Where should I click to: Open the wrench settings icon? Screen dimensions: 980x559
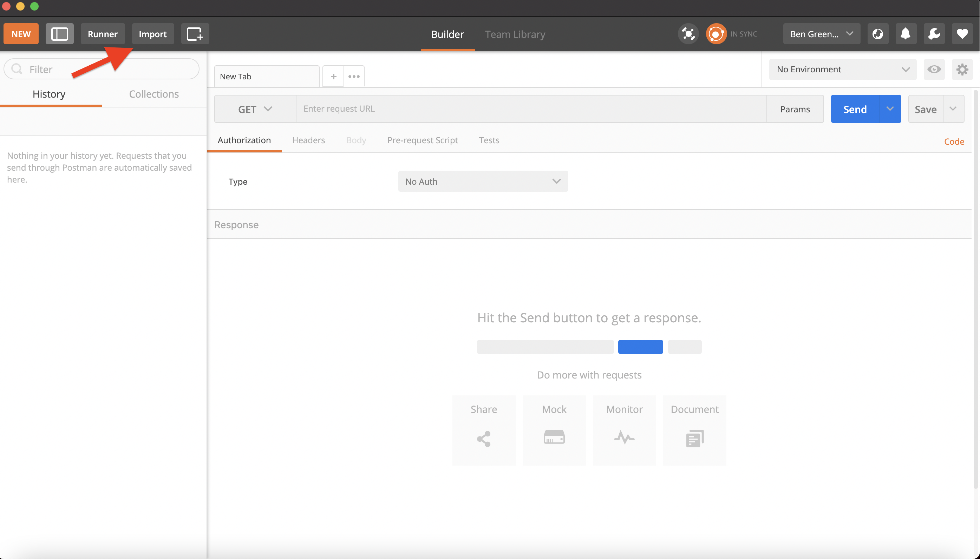coord(934,34)
